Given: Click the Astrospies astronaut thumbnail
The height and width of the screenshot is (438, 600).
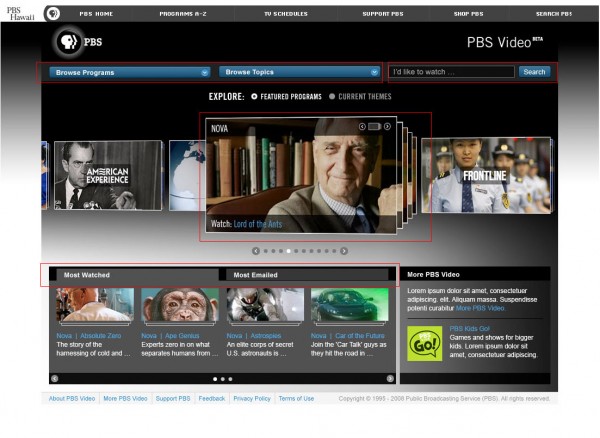Looking at the screenshot, I should (x=265, y=305).
